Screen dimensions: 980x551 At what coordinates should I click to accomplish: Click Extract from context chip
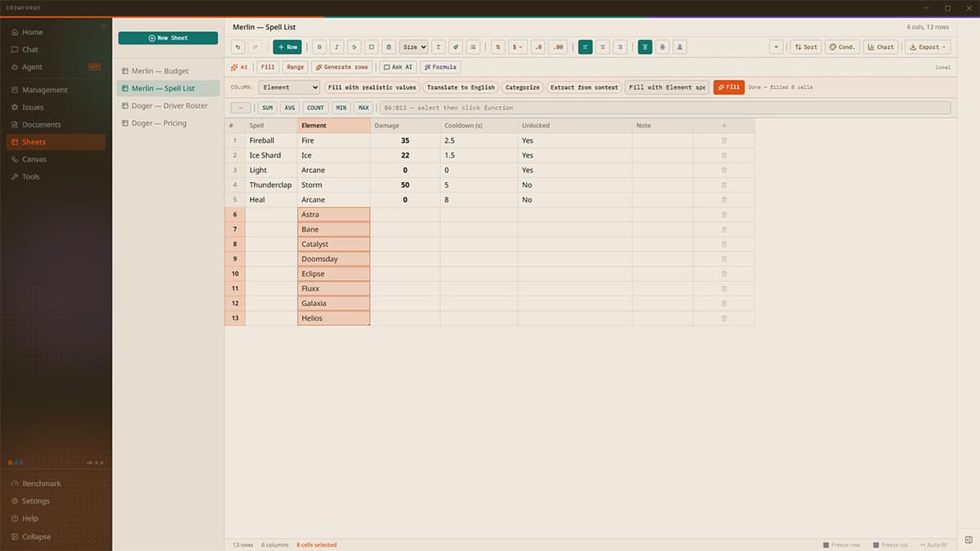point(584,87)
